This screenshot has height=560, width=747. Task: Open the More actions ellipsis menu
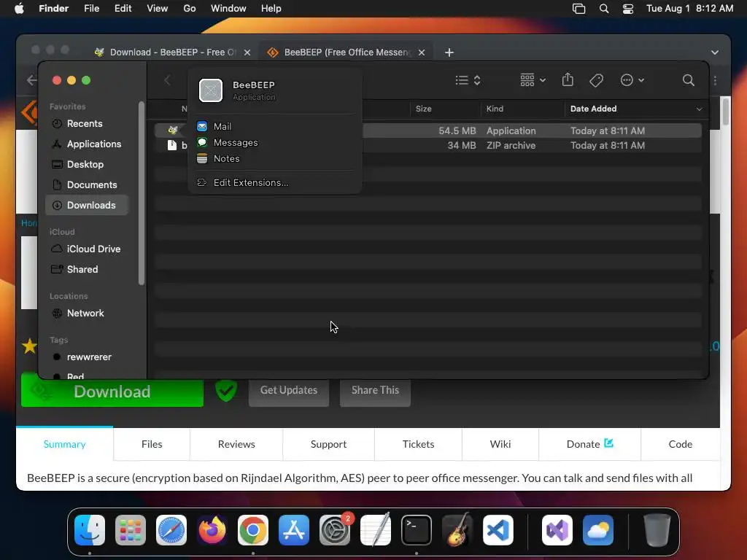tap(632, 80)
